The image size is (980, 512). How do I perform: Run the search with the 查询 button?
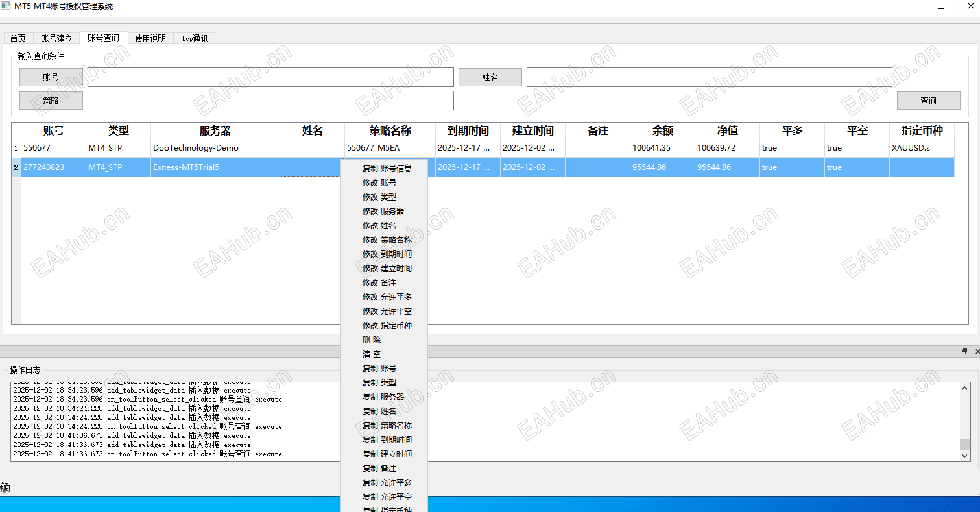pos(929,101)
